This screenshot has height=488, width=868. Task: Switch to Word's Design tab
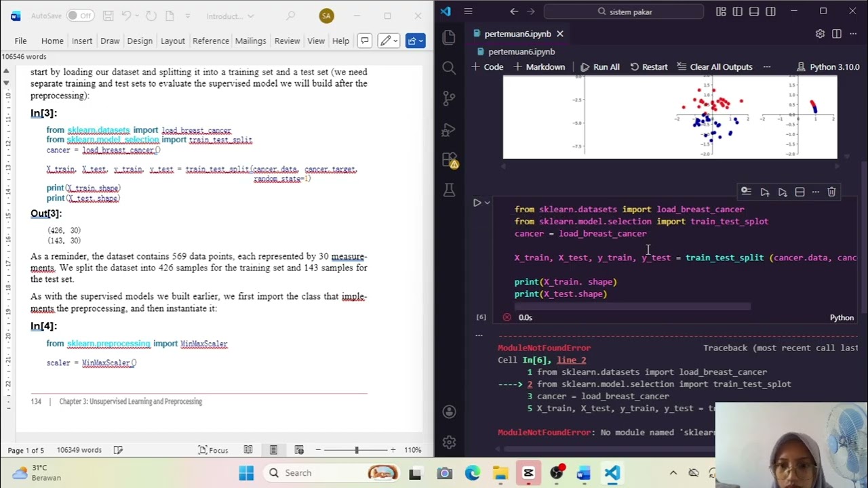click(x=140, y=41)
